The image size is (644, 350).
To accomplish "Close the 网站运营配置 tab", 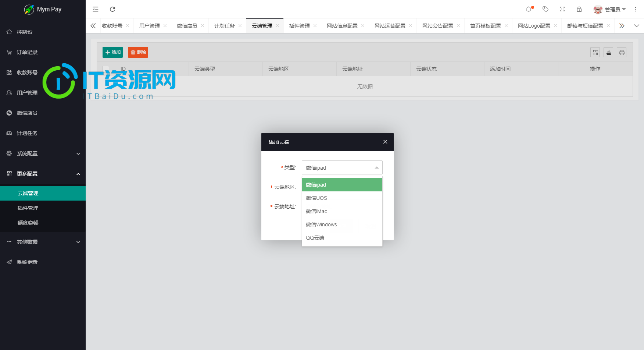I will [x=411, y=26].
